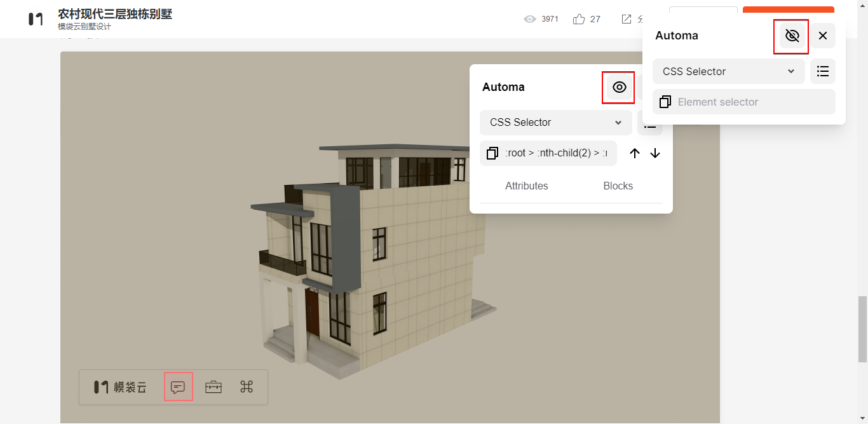Click the share icon in top bar
The width and height of the screenshot is (868, 424).
(x=625, y=18)
